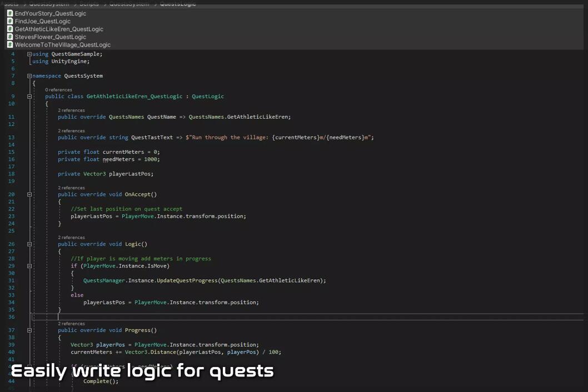
Task: Click the QuestLogic base class name
Action: coord(208,97)
